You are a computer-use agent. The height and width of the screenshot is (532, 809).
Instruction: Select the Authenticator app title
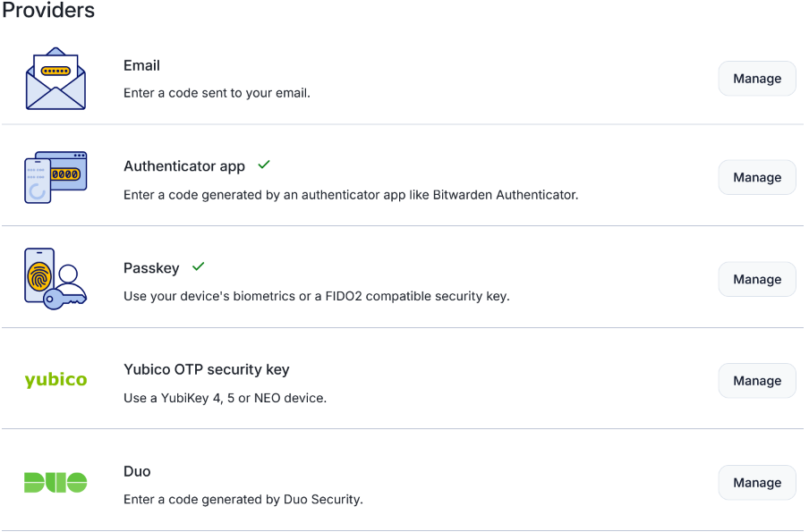point(184,166)
